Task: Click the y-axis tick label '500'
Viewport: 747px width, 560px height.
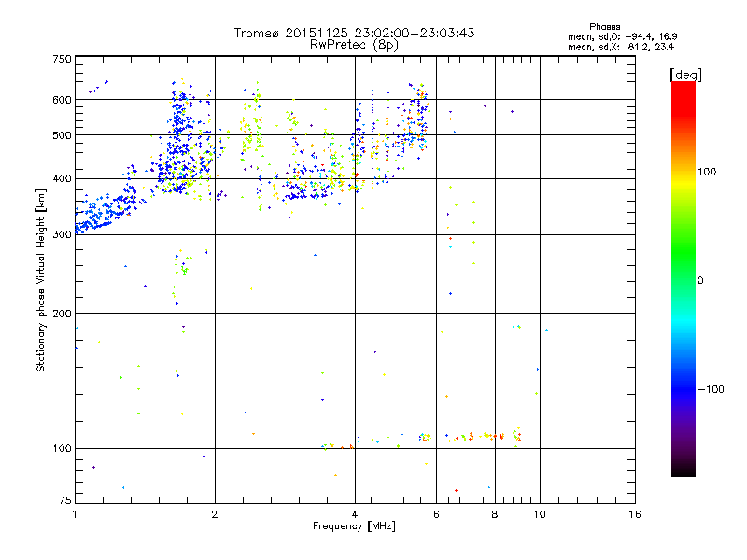Action: 62,135
